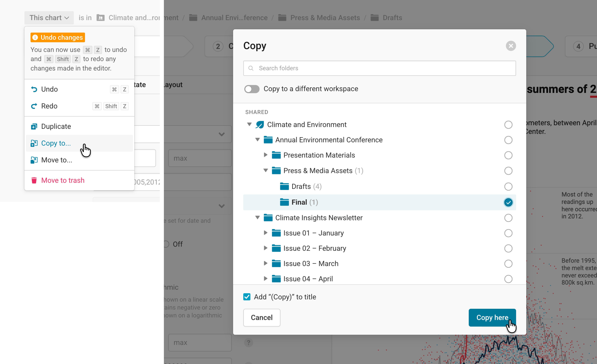Select the Duplicate menu entry
Screen dimensions: 597x364
pyautogui.click(x=56, y=127)
